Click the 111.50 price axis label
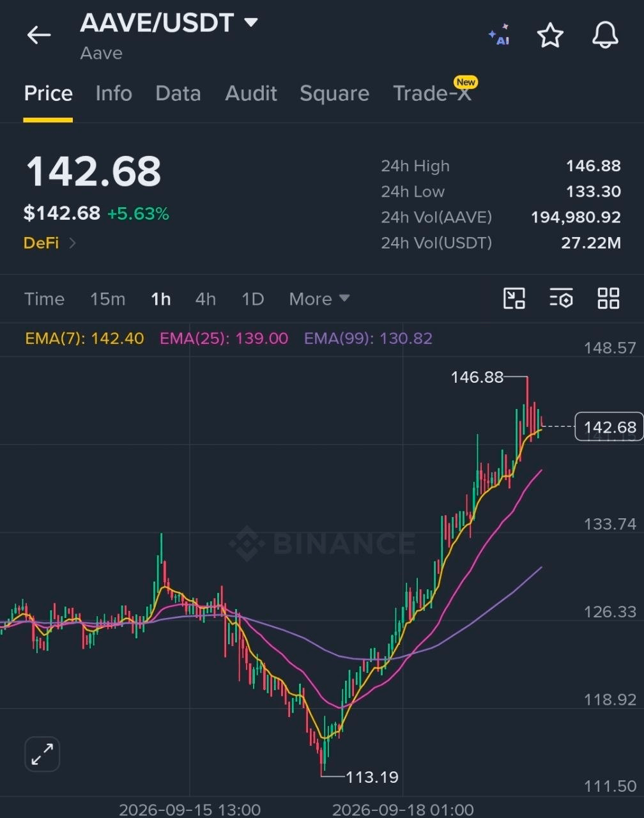This screenshot has height=818, width=644. pos(610,786)
